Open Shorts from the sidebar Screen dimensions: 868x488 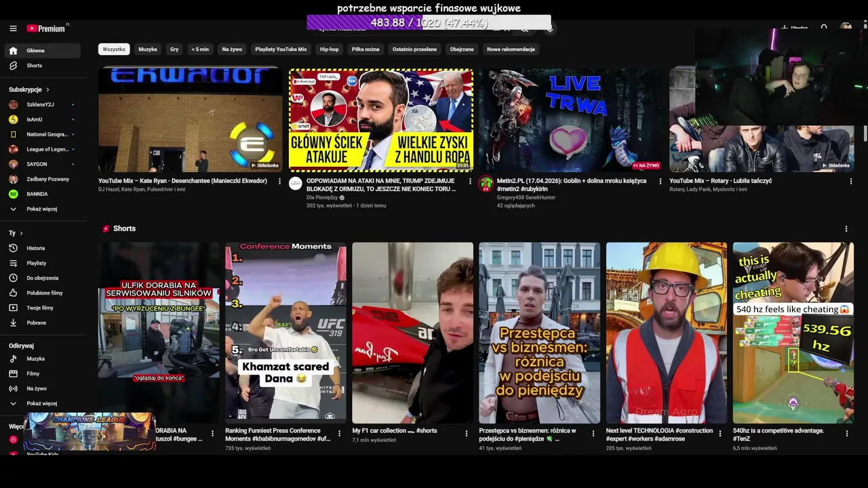click(x=43, y=66)
